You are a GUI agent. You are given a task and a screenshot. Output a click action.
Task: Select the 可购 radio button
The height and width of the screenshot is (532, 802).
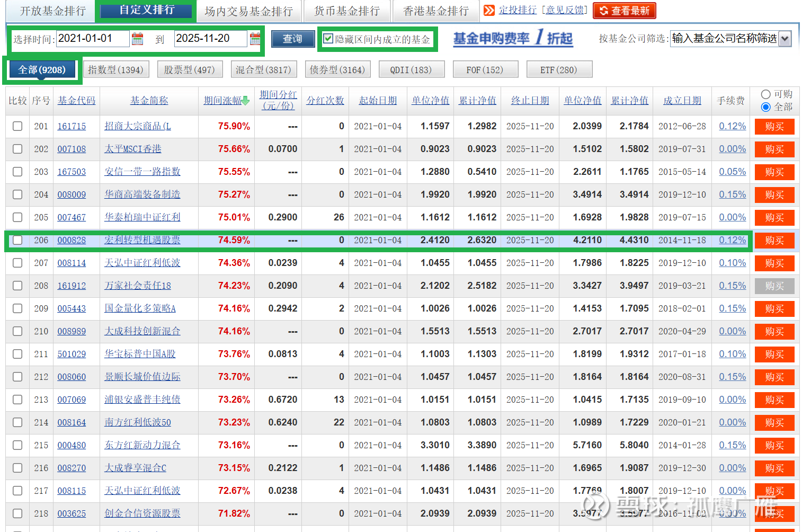[765, 94]
